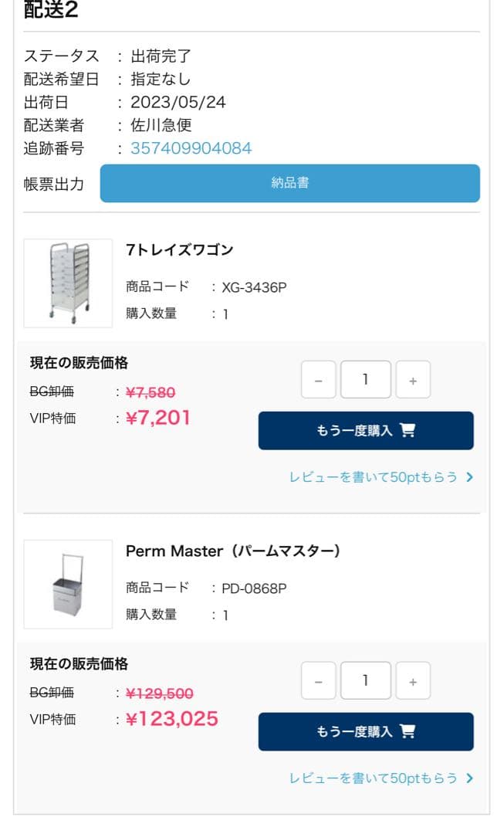
Task: Decrease quantity for 7トレイズワゴン
Action: point(319,380)
